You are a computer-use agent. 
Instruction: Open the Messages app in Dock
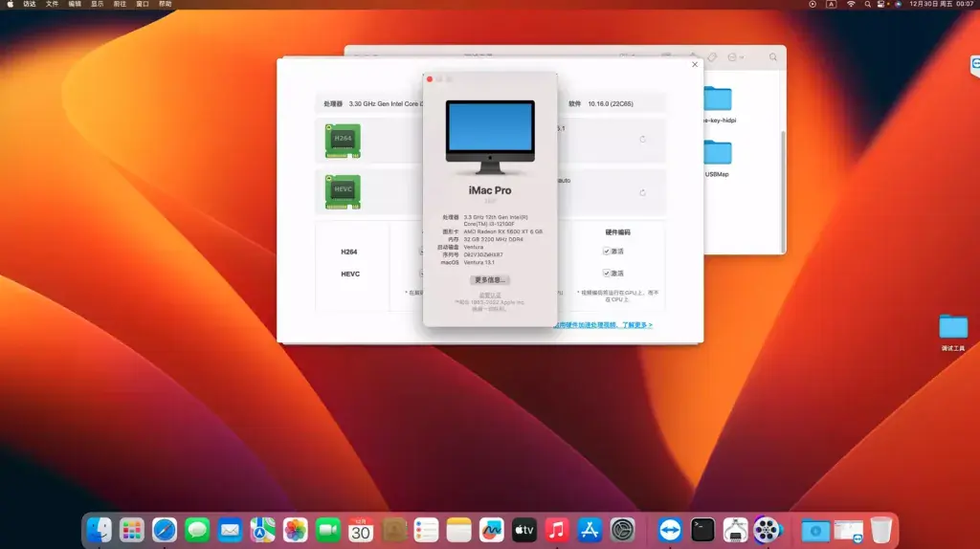(x=197, y=530)
